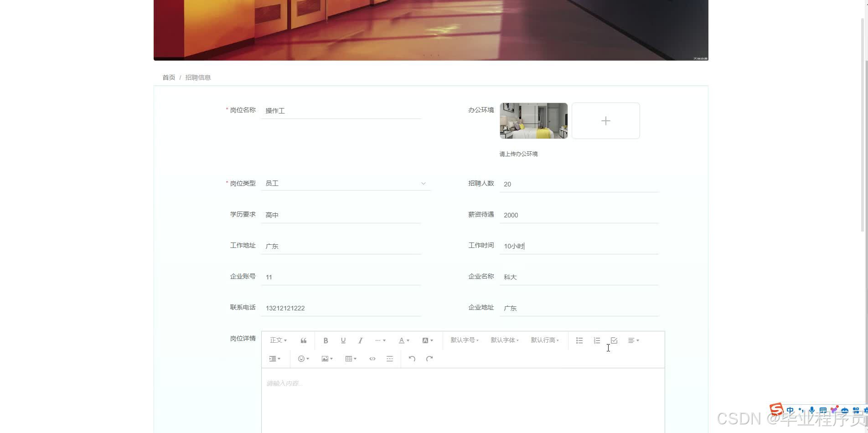Go to 首页 in the breadcrumb
The height and width of the screenshot is (433, 868).
[169, 77]
